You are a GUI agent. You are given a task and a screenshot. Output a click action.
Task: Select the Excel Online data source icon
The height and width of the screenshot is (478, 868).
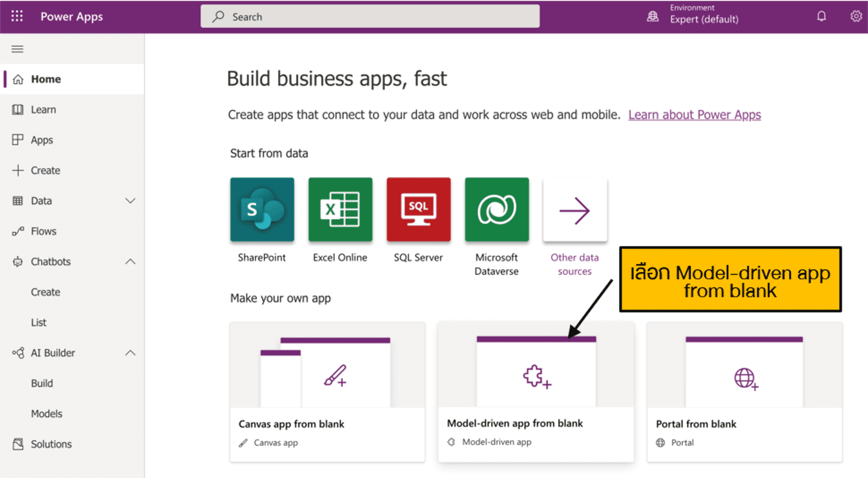(340, 209)
